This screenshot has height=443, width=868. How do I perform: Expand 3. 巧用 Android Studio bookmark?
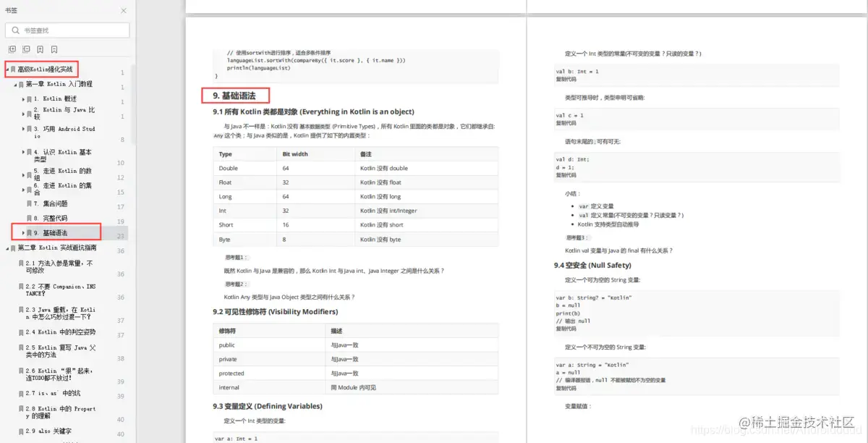point(23,129)
